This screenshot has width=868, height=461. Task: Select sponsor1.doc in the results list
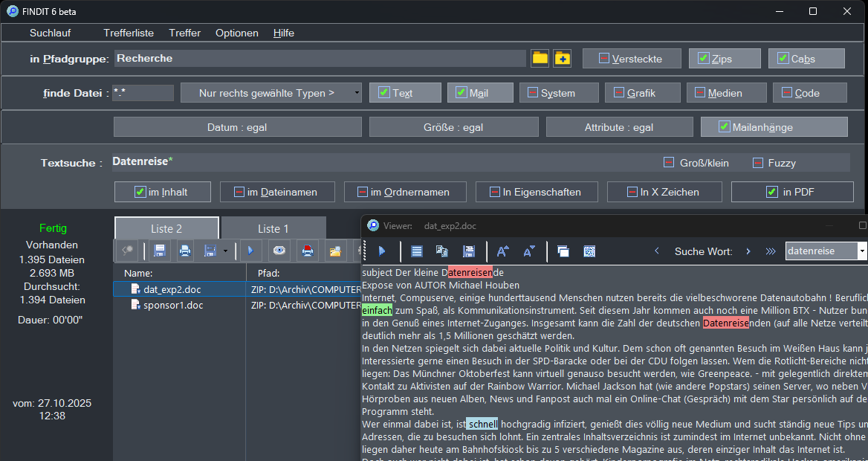click(172, 305)
